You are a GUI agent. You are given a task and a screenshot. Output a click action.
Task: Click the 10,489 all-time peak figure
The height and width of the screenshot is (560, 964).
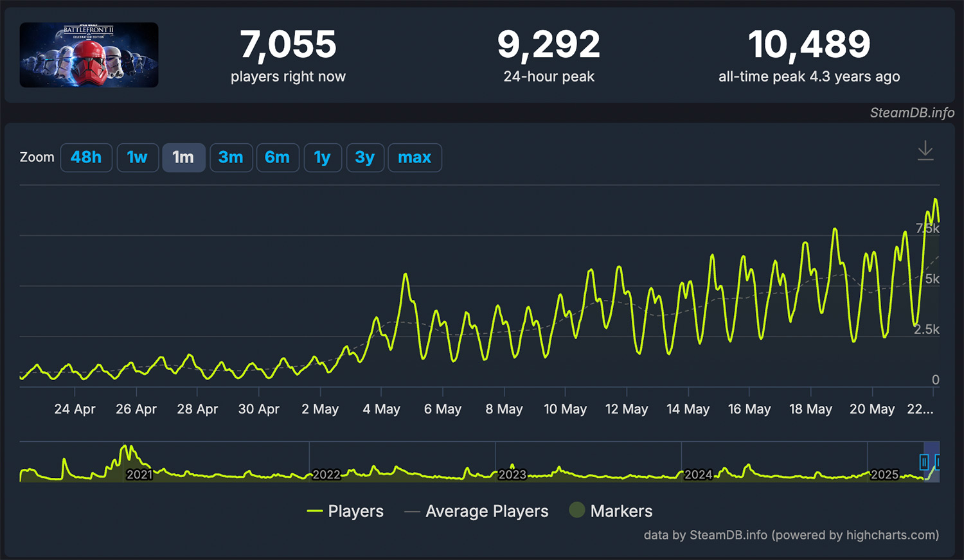809,44
